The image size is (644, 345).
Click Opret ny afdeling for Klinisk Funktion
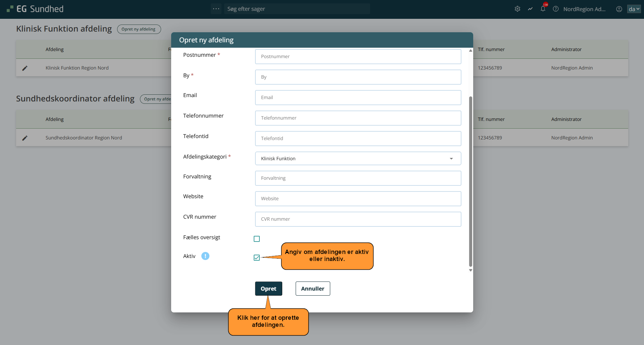click(139, 29)
